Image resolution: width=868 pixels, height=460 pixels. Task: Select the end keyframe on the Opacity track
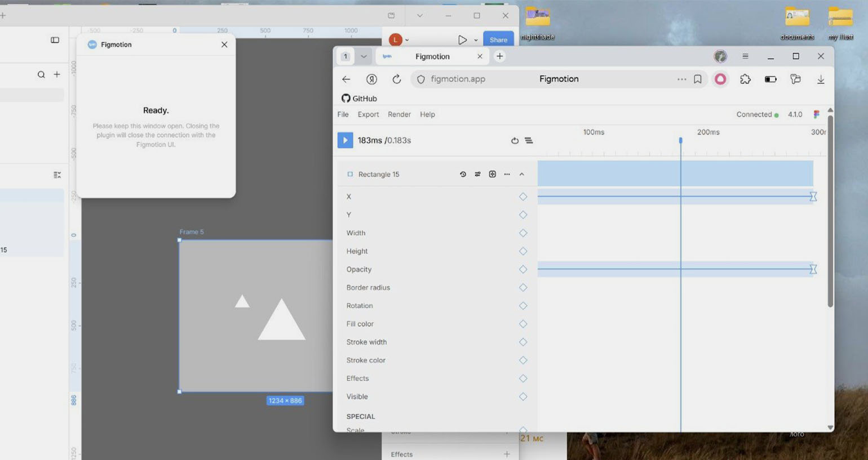tap(813, 269)
